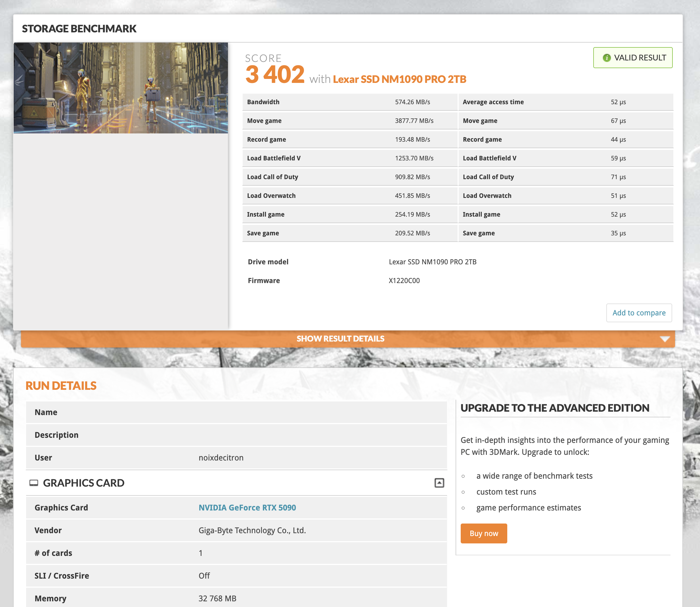Open the NVIDIA GeForce RTX 5090 link
This screenshot has width=700, height=607.
(247, 507)
